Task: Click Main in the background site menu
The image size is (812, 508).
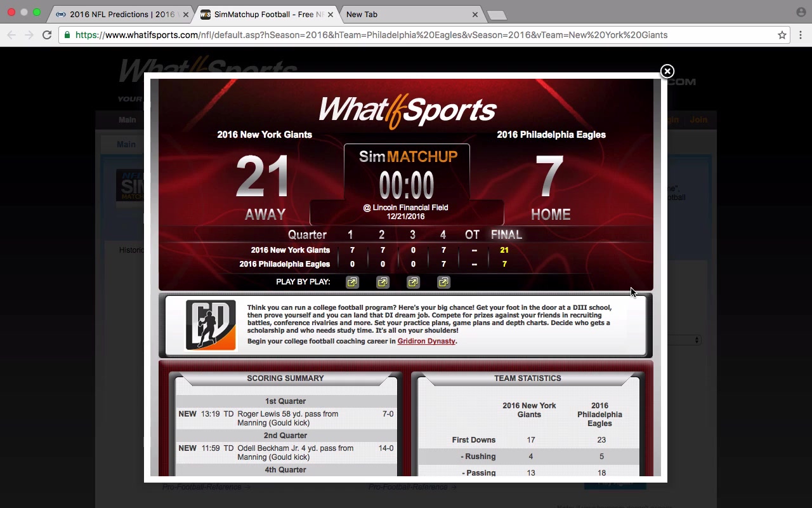Action: [x=127, y=119]
